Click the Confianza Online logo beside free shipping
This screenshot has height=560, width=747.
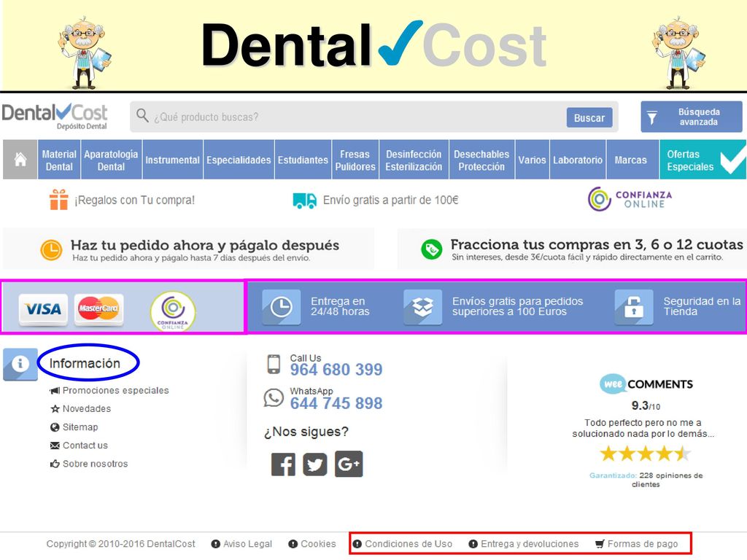[630, 199]
